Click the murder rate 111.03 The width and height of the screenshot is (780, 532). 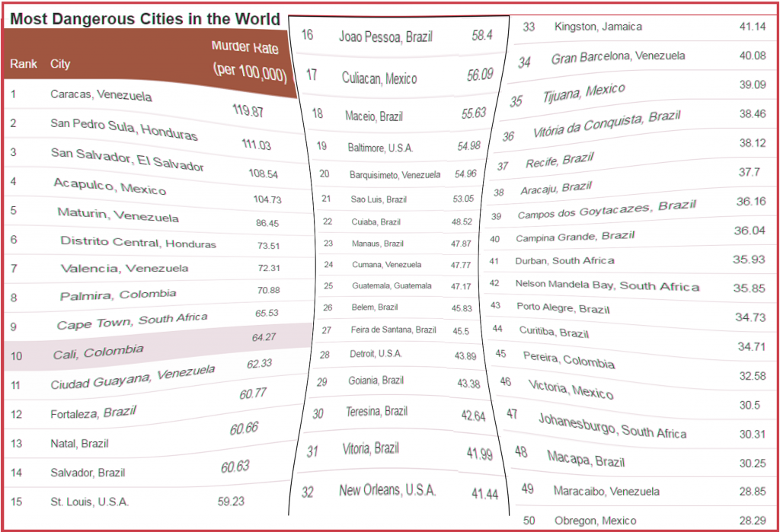pos(256,145)
